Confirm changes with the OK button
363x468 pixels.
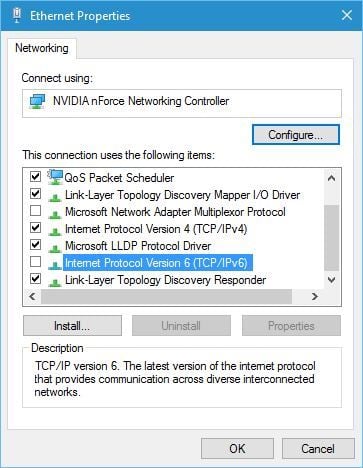(237, 448)
